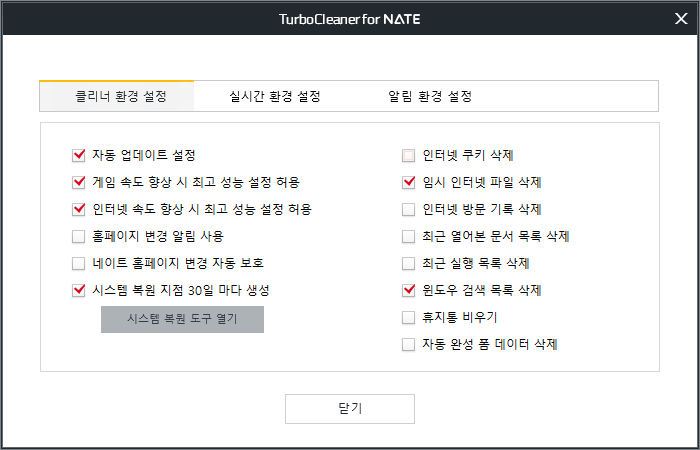
Task: Open the 알림 환경 설정 tab
Action: (x=430, y=96)
